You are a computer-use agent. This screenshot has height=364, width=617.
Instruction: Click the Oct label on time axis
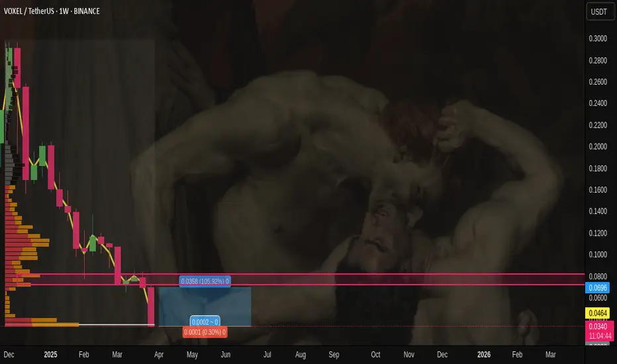pos(375,355)
